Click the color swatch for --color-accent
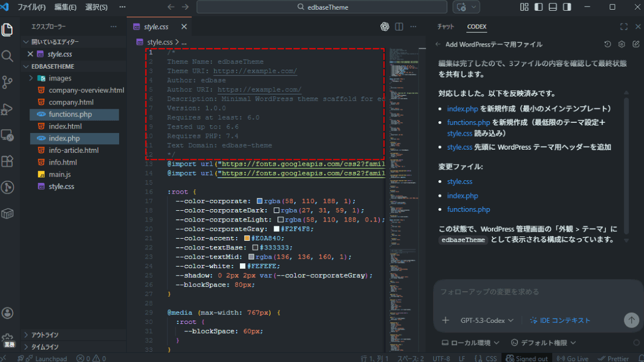 [x=247, y=238]
